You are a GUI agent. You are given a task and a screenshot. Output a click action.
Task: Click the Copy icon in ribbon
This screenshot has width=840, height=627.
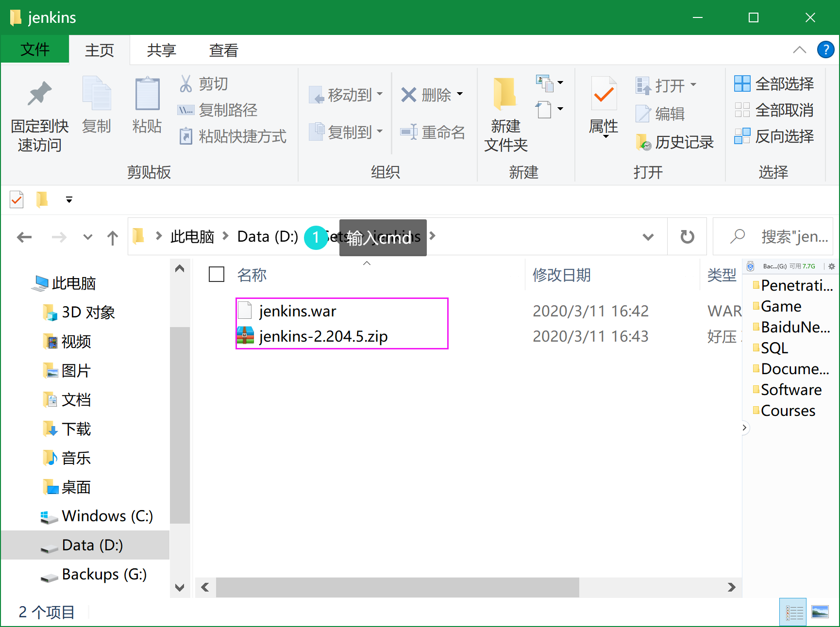97,93
